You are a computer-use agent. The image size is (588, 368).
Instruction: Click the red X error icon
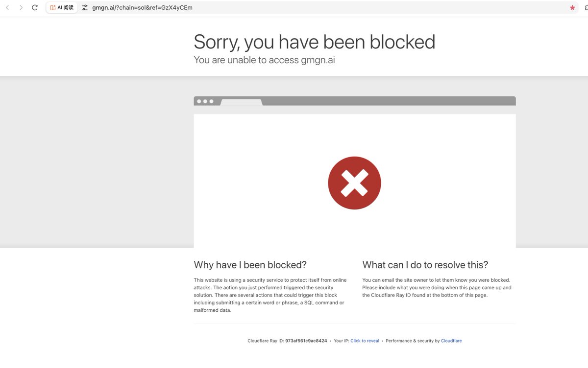click(354, 183)
